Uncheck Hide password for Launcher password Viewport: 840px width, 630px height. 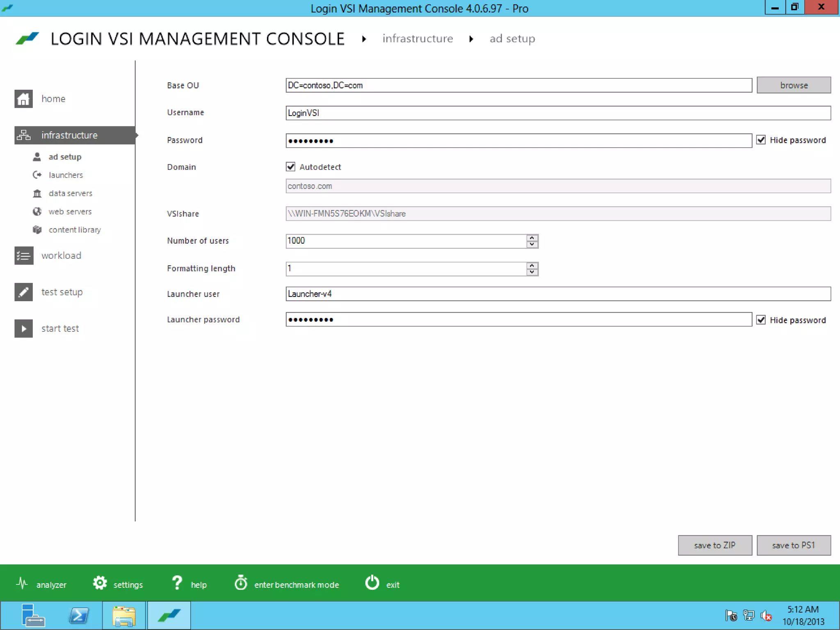click(x=761, y=320)
